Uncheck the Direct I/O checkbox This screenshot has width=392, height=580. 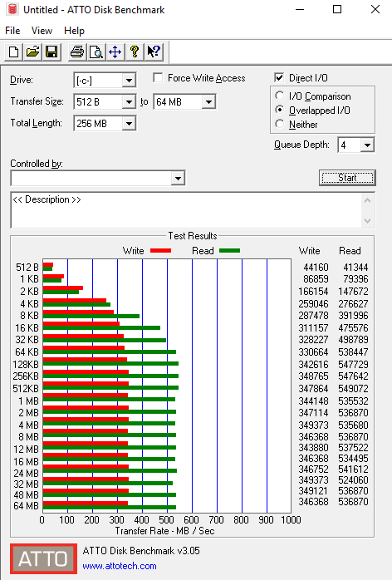coord(279,77)
